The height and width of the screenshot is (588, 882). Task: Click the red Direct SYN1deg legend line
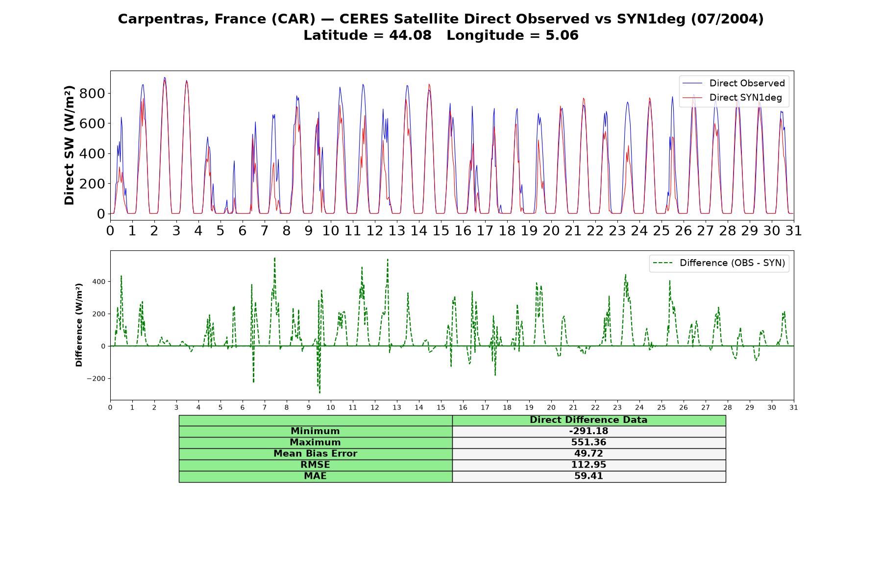[x=692, y=98]
